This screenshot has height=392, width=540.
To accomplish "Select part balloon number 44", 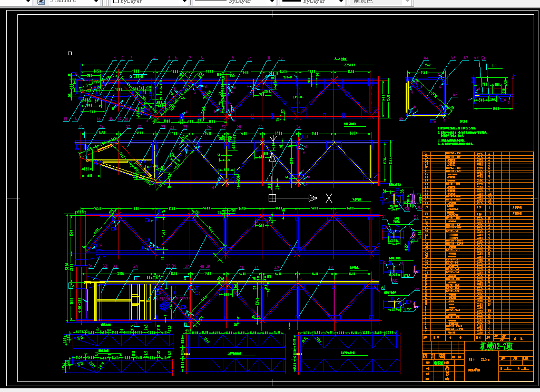I will tap(426, 58).
